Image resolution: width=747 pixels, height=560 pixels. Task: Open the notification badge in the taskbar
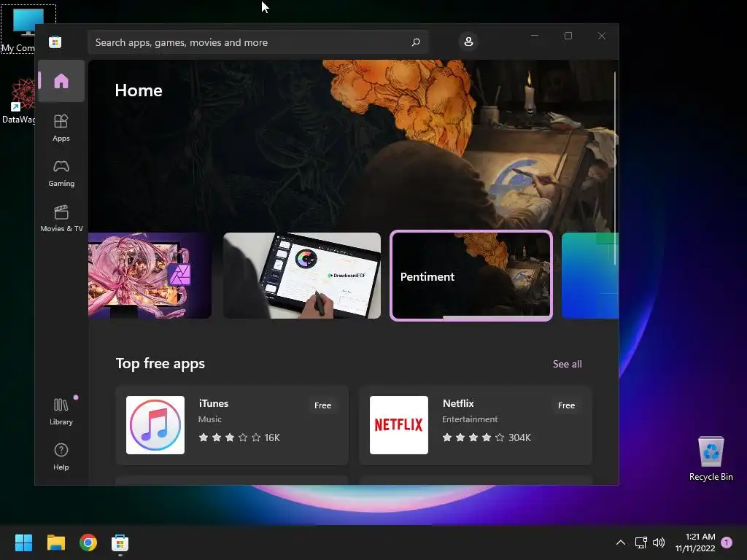point(727,542)
